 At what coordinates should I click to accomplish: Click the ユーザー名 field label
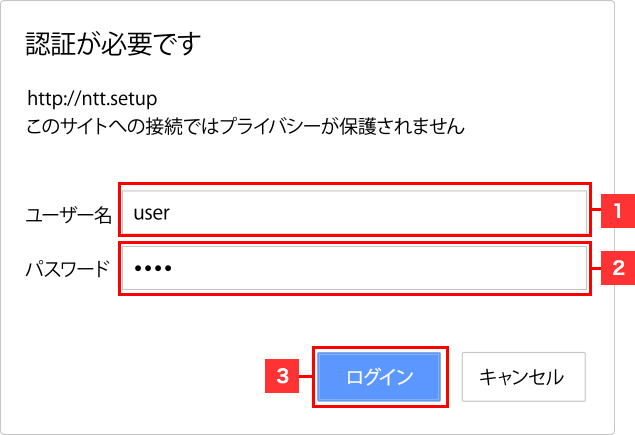68,213
